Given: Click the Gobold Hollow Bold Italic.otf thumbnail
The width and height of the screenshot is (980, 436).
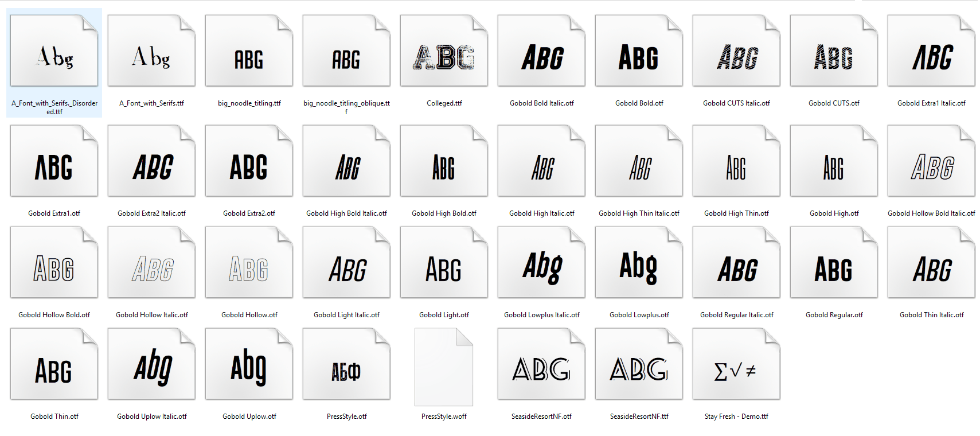Looking at the screenshot, I should (931, 162).
